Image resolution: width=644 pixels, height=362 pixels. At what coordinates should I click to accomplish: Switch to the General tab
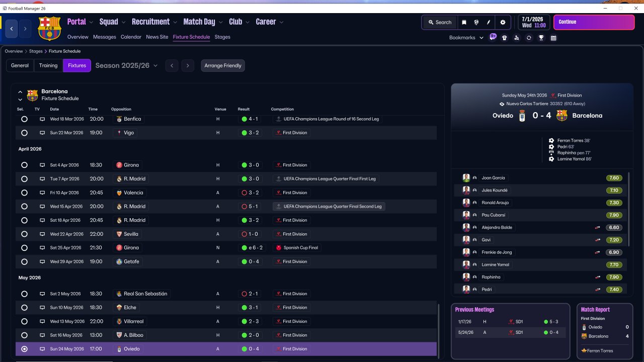[20, 65]
